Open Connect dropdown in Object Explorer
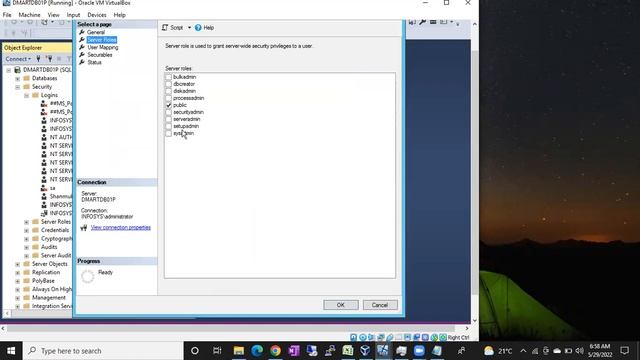 pyautogui.click(x=18, y=59)
